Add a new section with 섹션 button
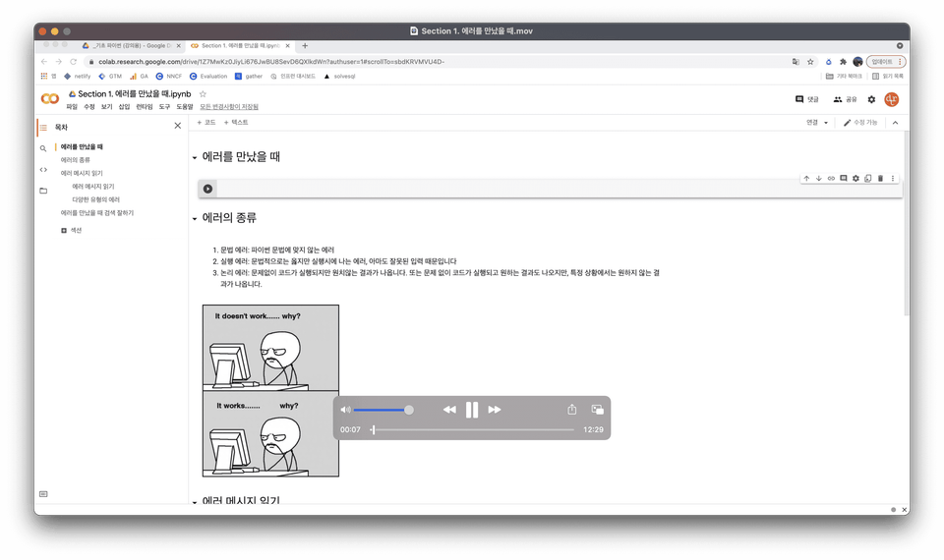The width and height of the screenshot is (944, 560). pyautogui.click(x=71, y=230)
